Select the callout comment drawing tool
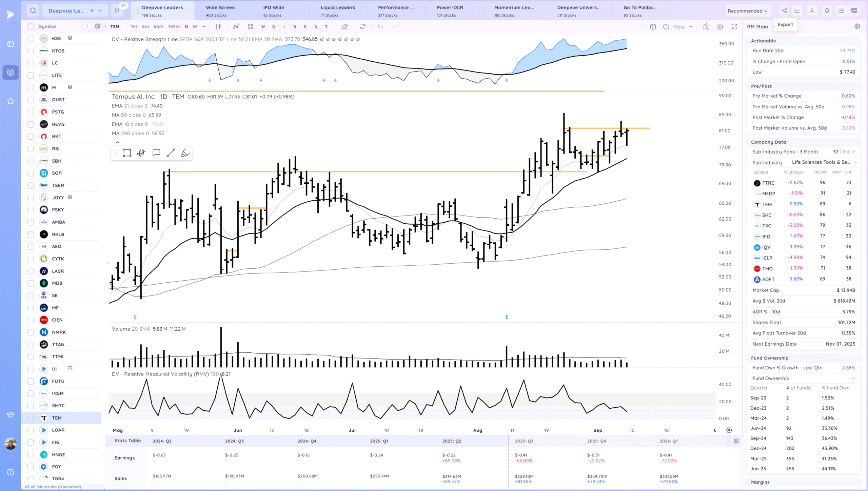Viewport: 868px width, 491px height. [156, 153]
